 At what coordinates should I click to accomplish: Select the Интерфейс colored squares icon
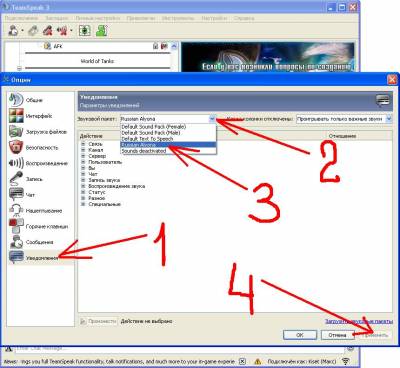[16, 116]
